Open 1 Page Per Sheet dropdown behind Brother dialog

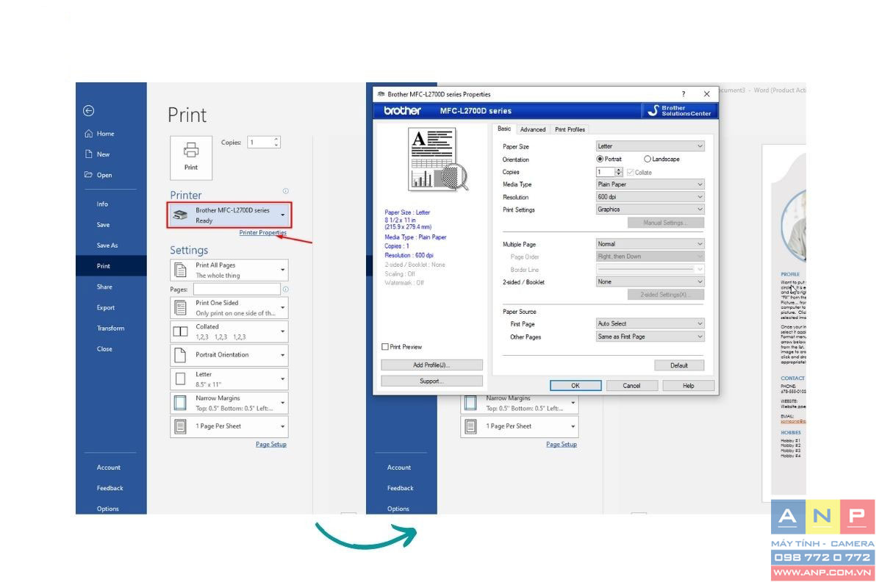(x=520, y=426)
